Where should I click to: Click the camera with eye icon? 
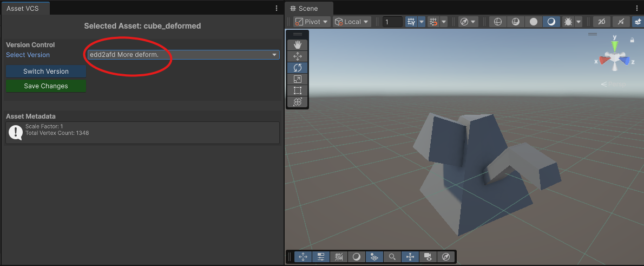point(428,257)
